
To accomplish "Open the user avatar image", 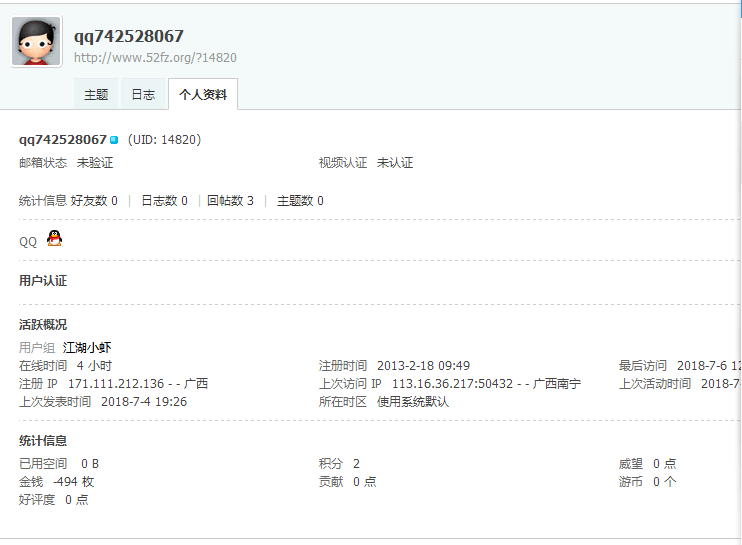I will pos(36,41).
